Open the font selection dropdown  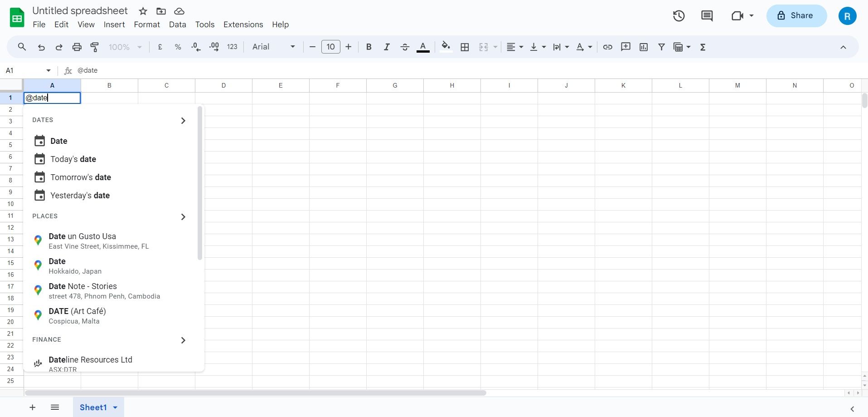click(x=272, y=47)
